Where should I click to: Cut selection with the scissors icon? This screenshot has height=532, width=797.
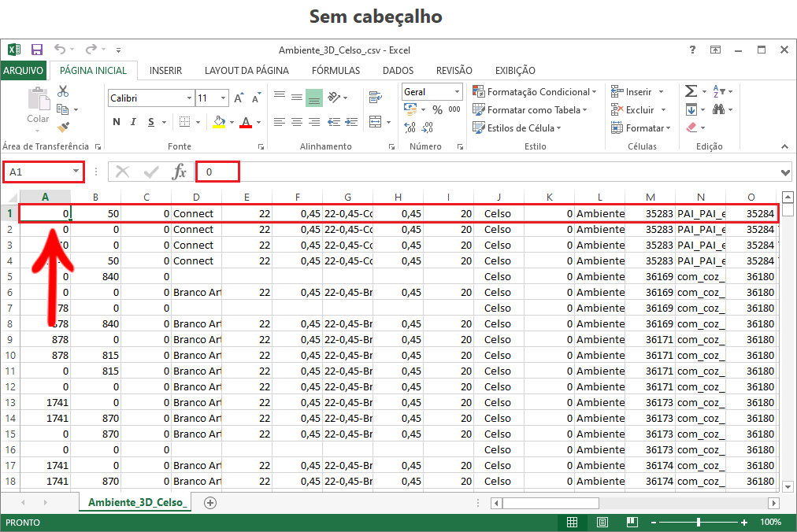[63, 91]
